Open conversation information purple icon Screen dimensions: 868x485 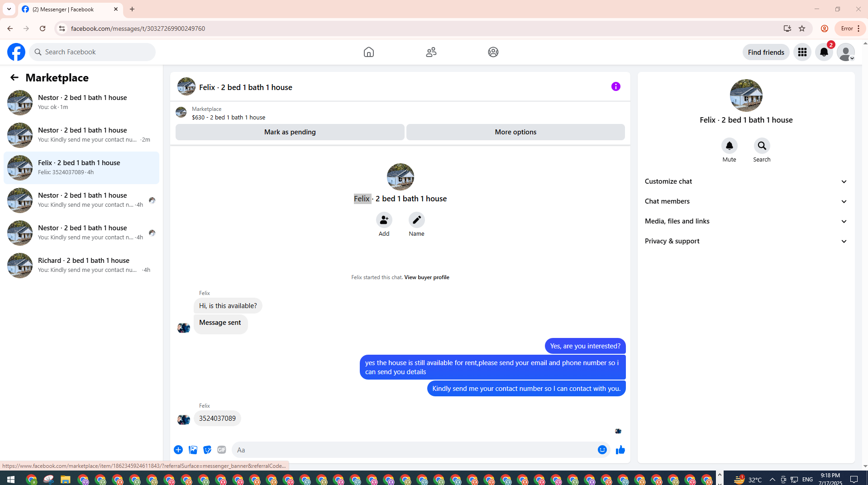616,86
